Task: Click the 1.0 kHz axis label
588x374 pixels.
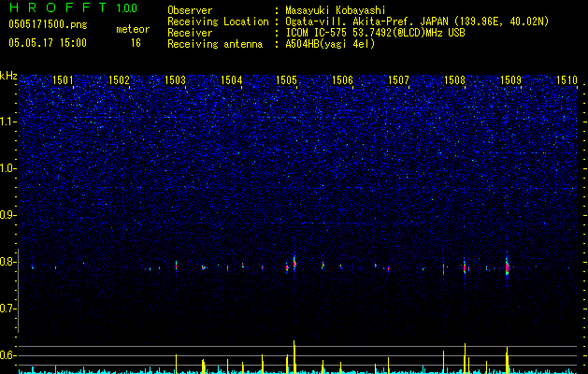Action: point(7,168)
